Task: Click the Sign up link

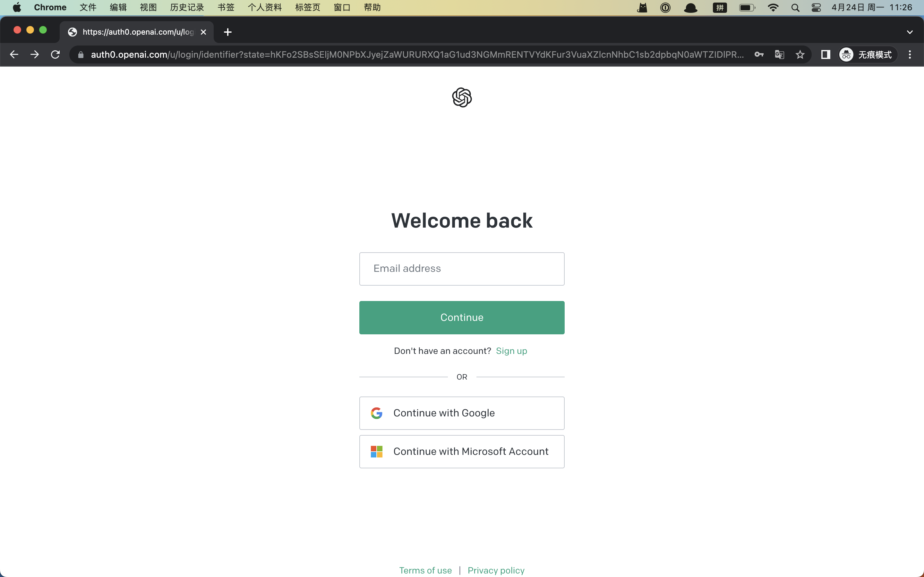Action: (x=511, y=351)
